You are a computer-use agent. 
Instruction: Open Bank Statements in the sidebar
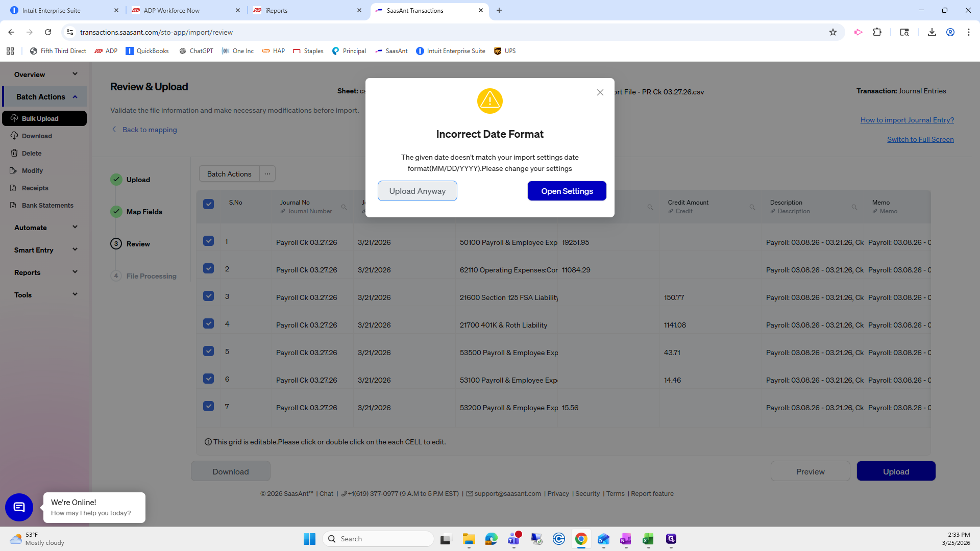[x=14, y=205]
